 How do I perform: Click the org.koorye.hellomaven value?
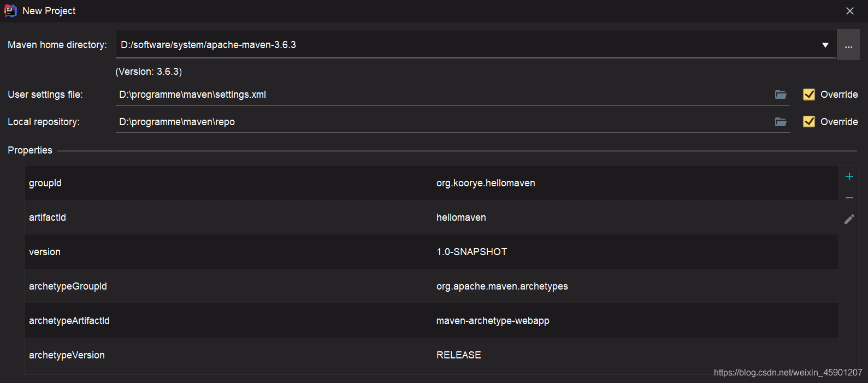pos(486,183)
